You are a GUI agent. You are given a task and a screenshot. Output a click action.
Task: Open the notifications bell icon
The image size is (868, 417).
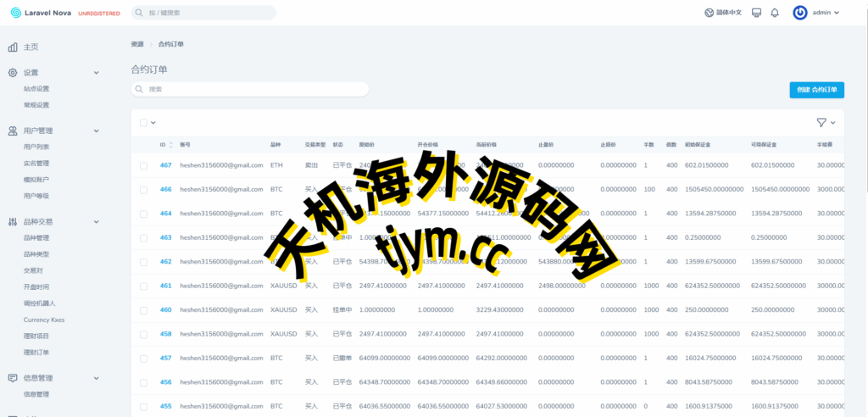pyautogui.click(x=774, y=13)
